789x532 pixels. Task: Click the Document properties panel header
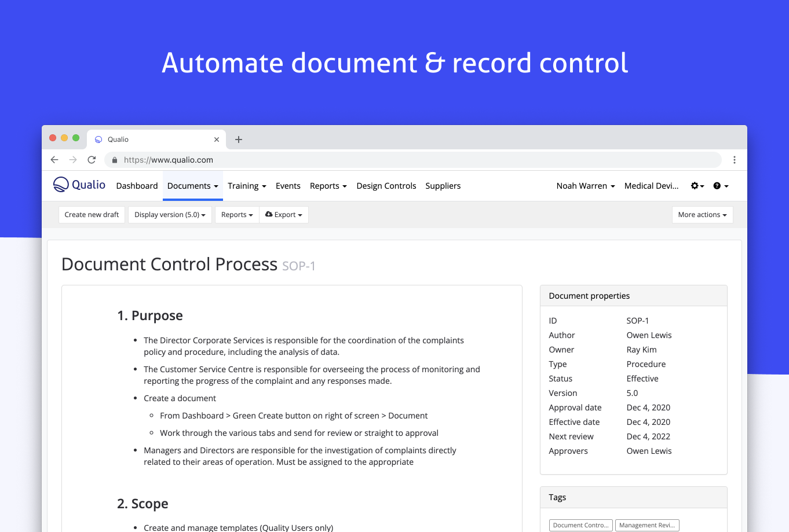634,296
